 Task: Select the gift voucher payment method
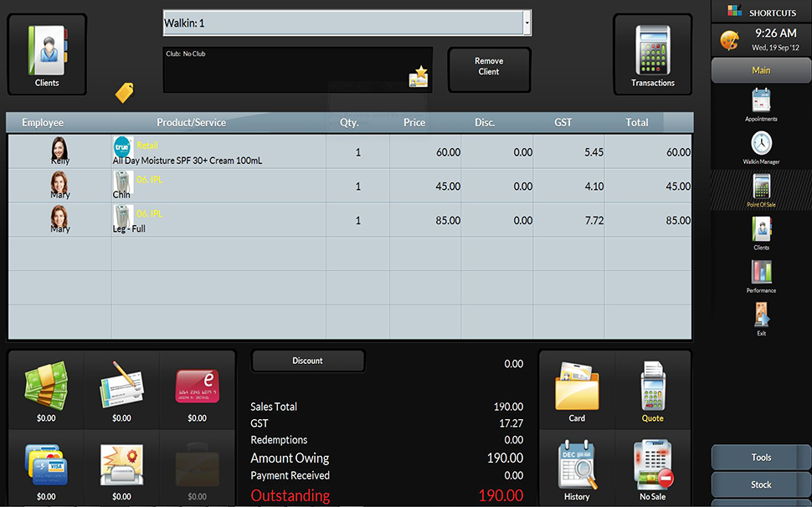tap(121, 469)
